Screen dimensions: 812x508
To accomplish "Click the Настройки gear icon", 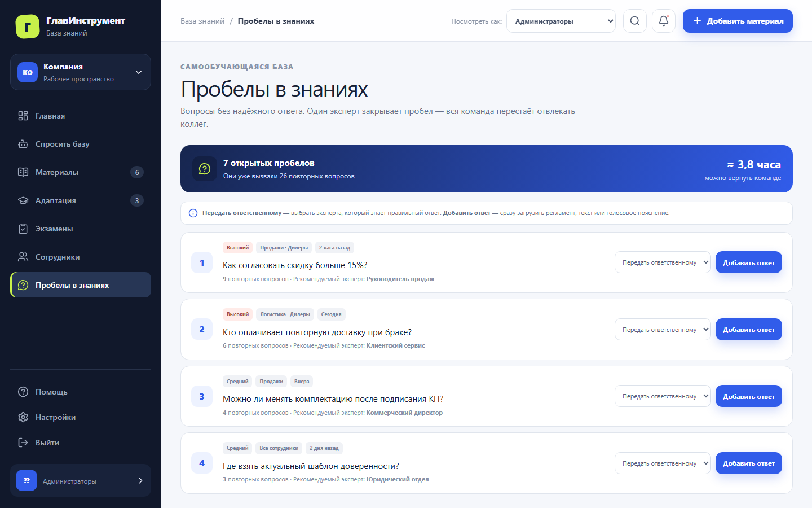I will [23, 417].
